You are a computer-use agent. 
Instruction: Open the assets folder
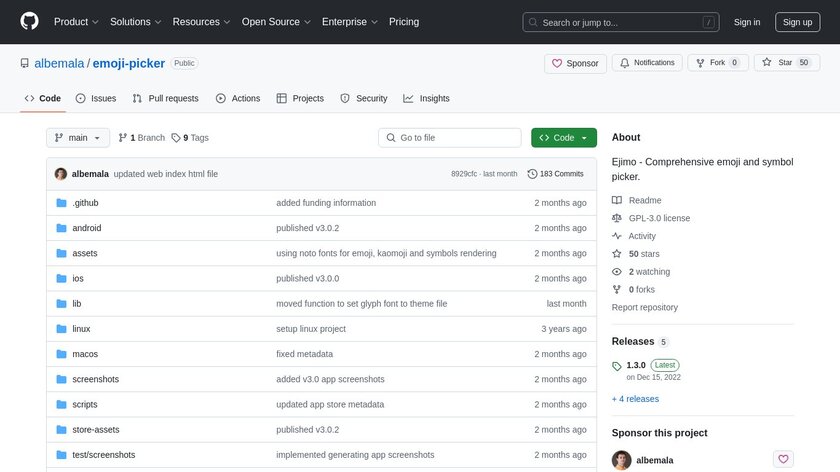click(85, 253)
